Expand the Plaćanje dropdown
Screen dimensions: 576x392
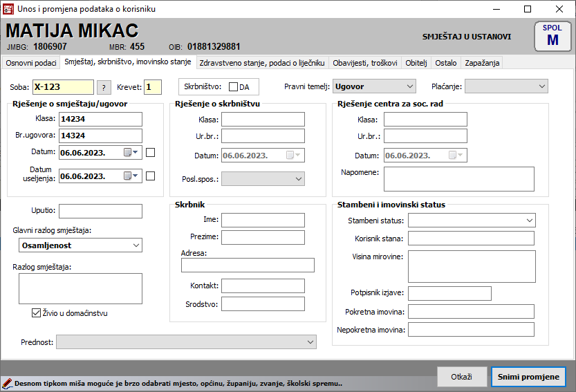(x=506, y=86)
